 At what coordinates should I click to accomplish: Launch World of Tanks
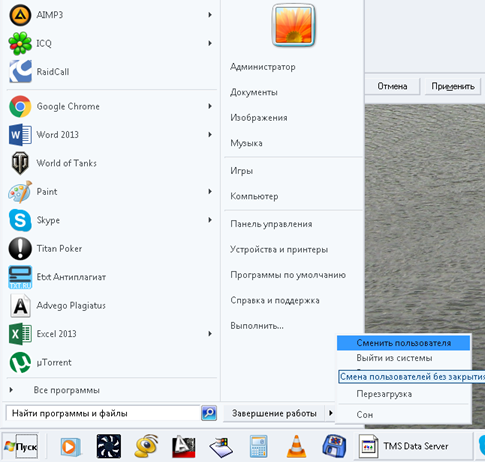(x=111, y=163)
